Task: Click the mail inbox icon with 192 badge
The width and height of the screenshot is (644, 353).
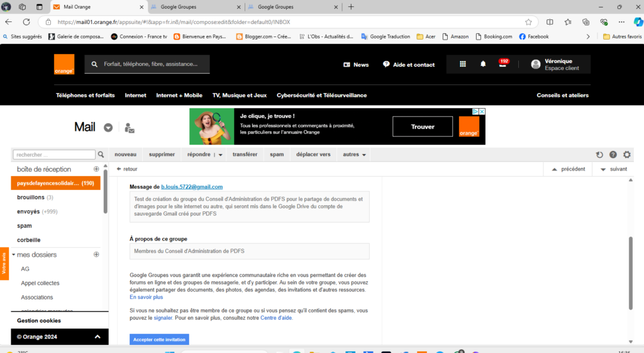Action: tap(502, 64)
